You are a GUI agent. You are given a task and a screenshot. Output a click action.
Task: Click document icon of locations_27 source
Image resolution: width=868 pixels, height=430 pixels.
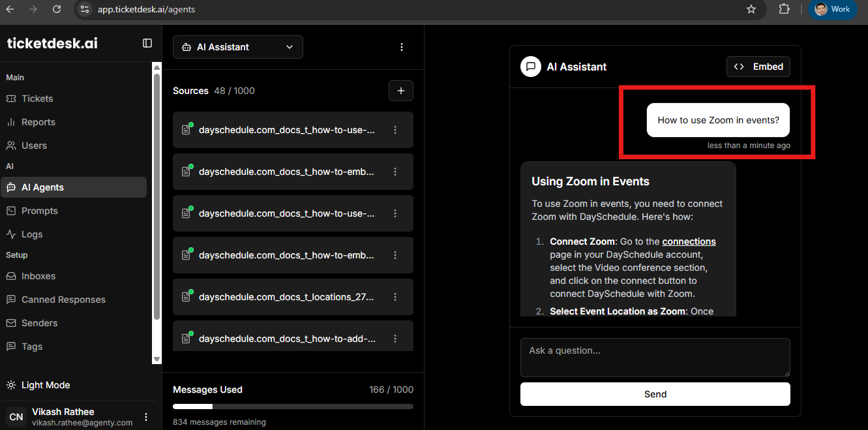[186, 297]
